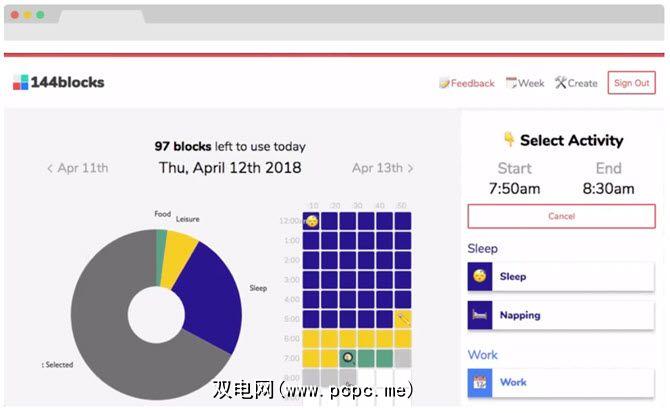Select the first yellow block in 6:00 row
The height and width of the screenshot is (413, 670).
311,339
